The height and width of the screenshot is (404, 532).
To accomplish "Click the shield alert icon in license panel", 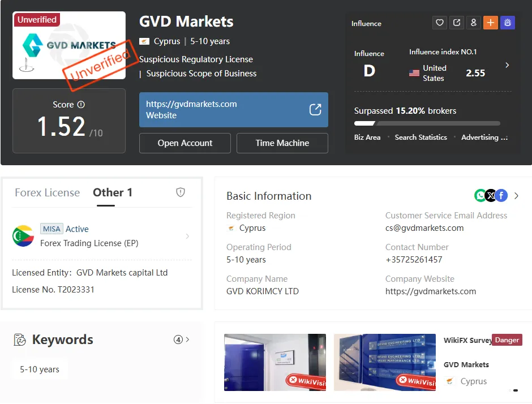I will [181, 192].
